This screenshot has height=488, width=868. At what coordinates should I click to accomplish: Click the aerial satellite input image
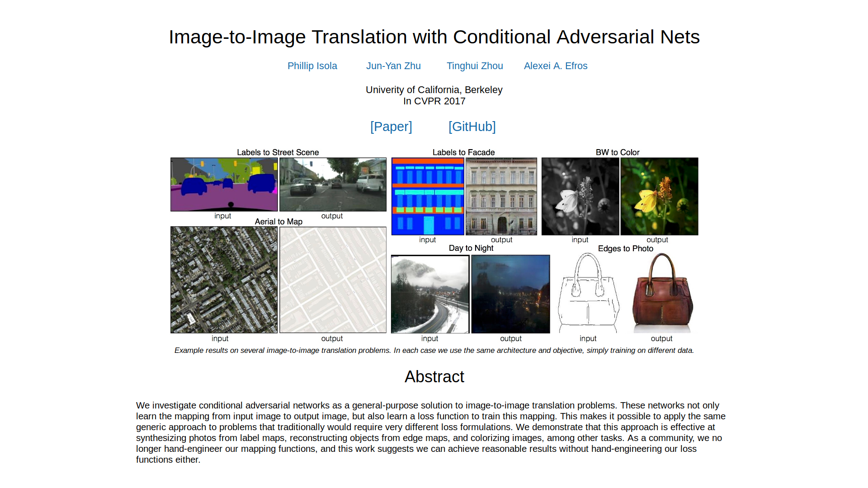224,280
